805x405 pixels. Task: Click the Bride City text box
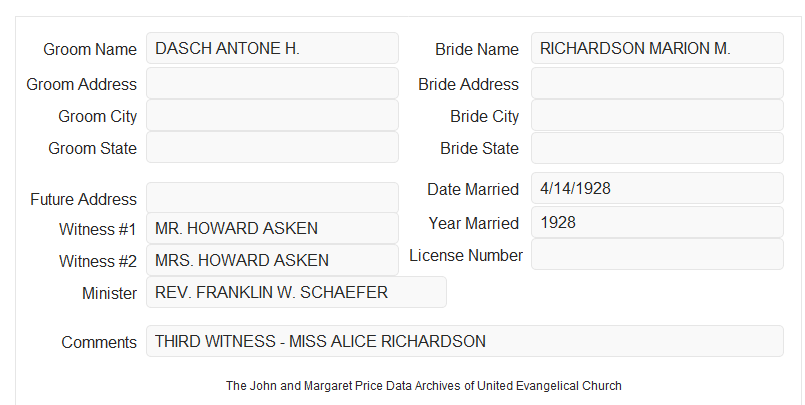[657, 115]
